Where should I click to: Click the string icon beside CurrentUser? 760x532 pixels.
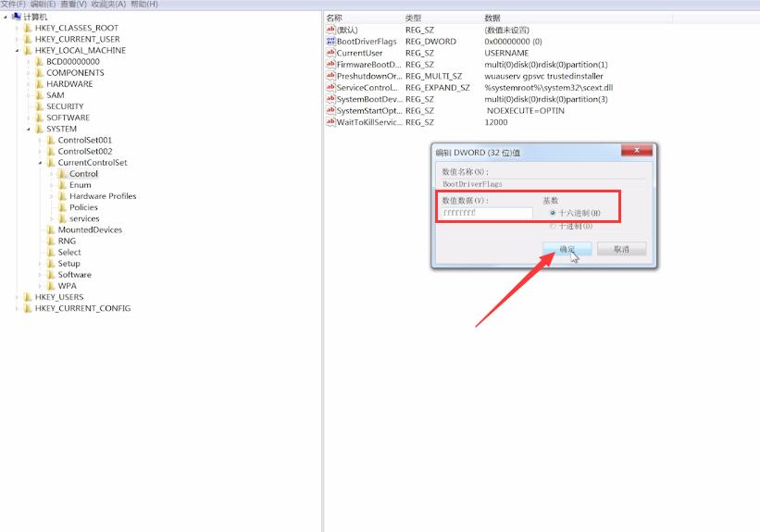click(x=330, y=53)
